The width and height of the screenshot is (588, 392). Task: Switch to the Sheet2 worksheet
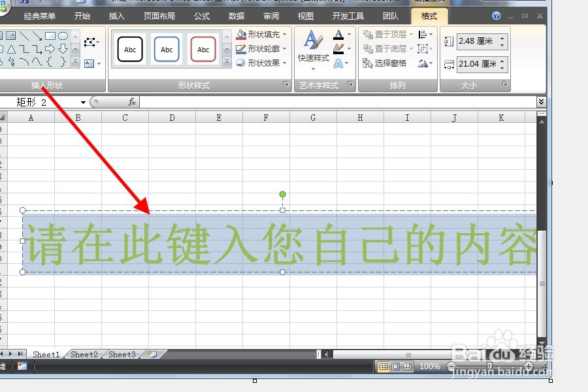84,354
